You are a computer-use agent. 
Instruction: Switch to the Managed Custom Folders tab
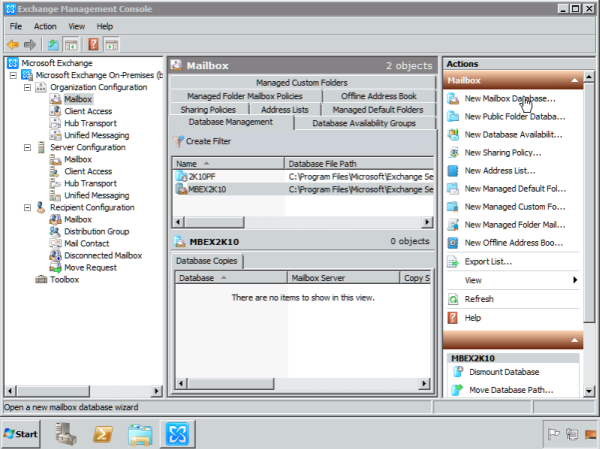[302, 83]
